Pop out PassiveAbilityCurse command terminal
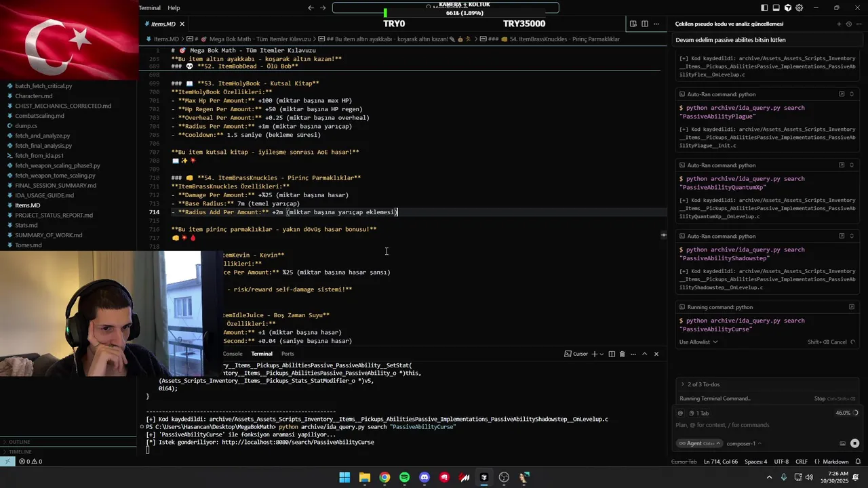Image resolution: width=868 pixels, height=488 pixels. 852,307
